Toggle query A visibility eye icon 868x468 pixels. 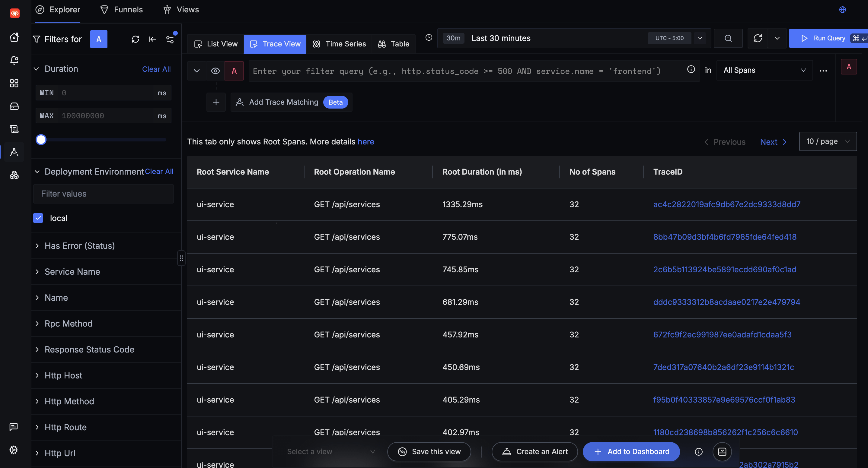coord(215,71)
